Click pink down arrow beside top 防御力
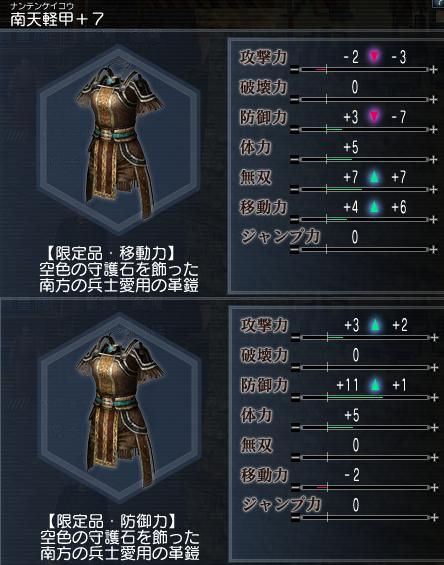Image resolution: width=444 pixels, height=565 pixels. click(374, 116)
